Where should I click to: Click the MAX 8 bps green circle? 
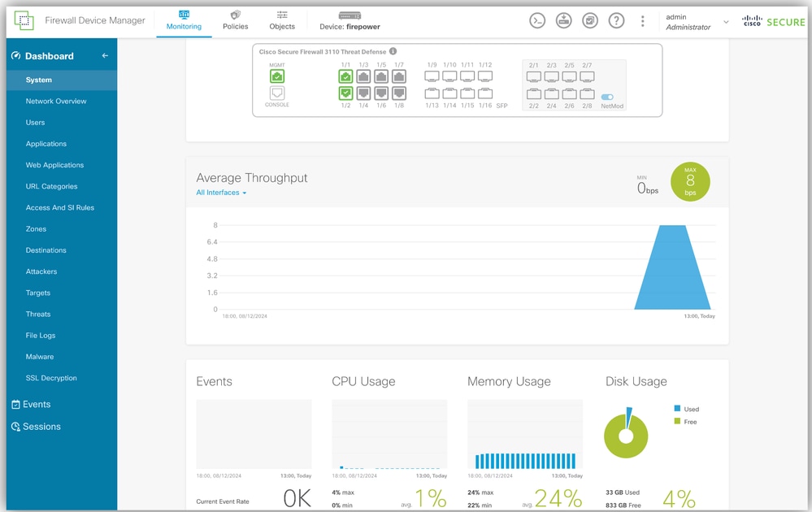click(x=690, y=182)
